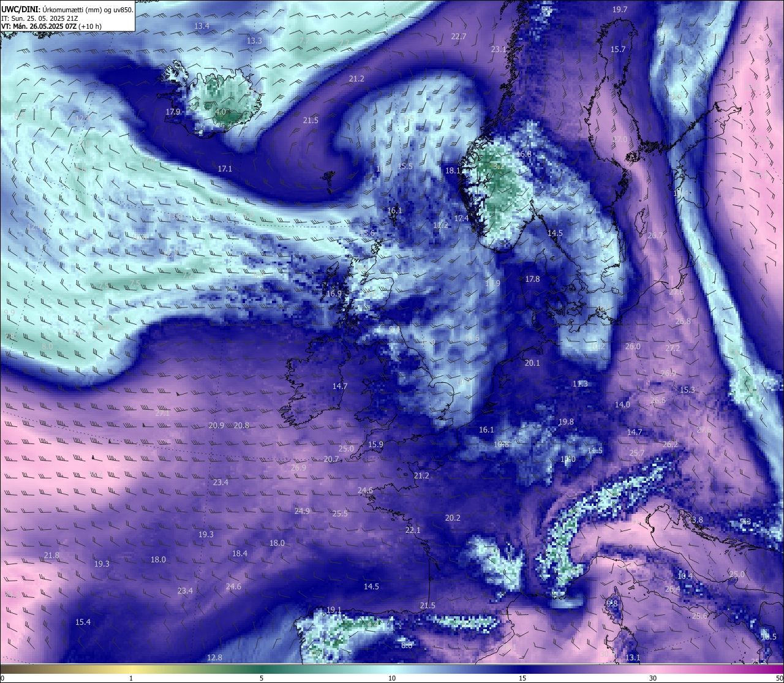
Task: Click the 17.1 value south of Iceland
Action: 225,168
